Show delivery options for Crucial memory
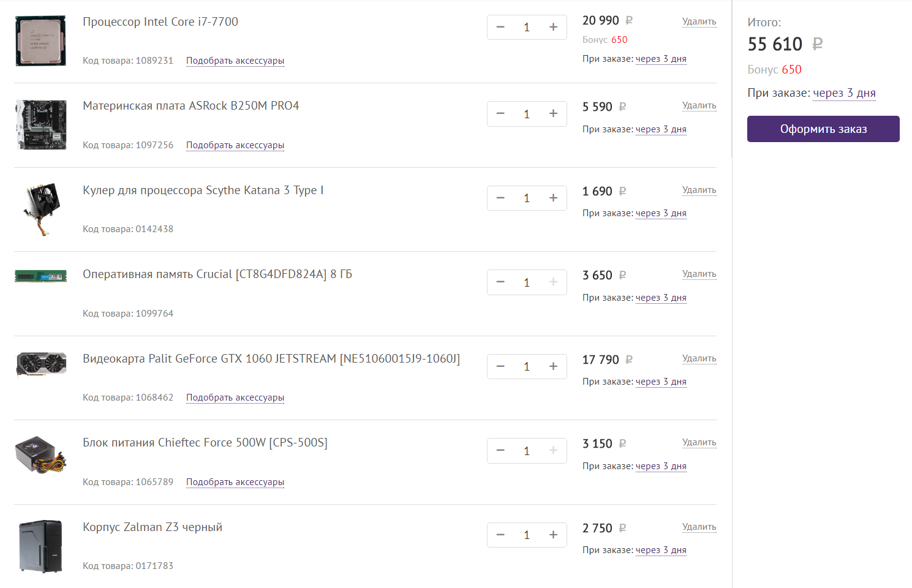Viewport: 912px width, 588px height. 661,298
